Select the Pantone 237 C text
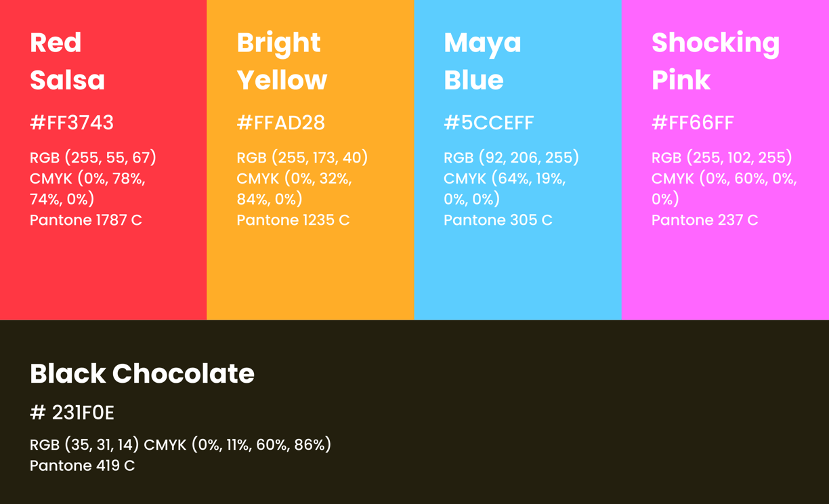This screenshot has width=829, height=504. (704, 220)
